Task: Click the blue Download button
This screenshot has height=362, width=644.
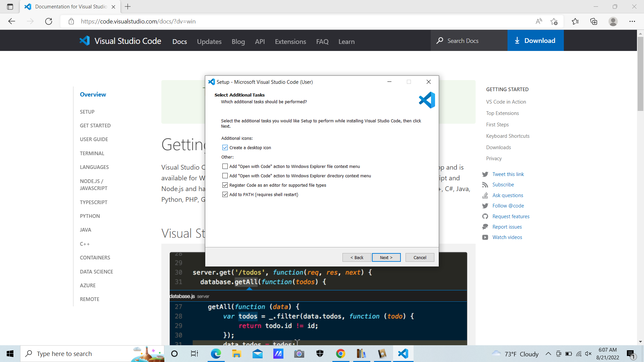Action: point(535,41)
